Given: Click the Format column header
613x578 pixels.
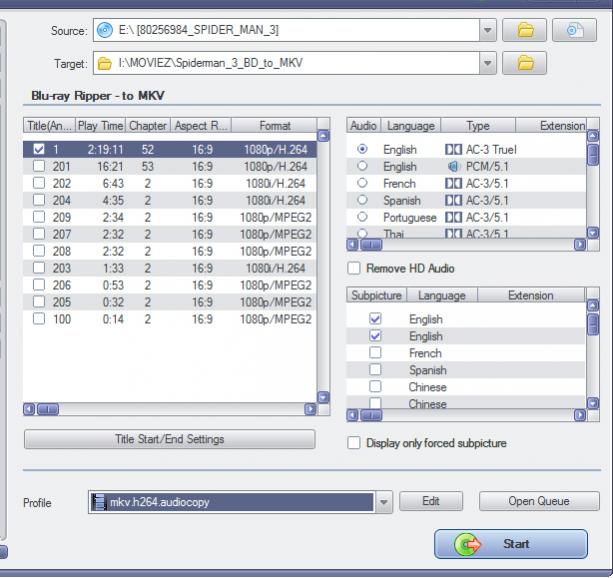Looking at the screenshot, I should [x=274, y=126].
